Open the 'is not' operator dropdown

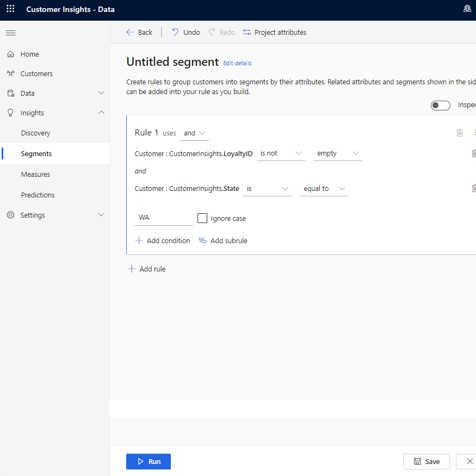(x=281, y=153)
